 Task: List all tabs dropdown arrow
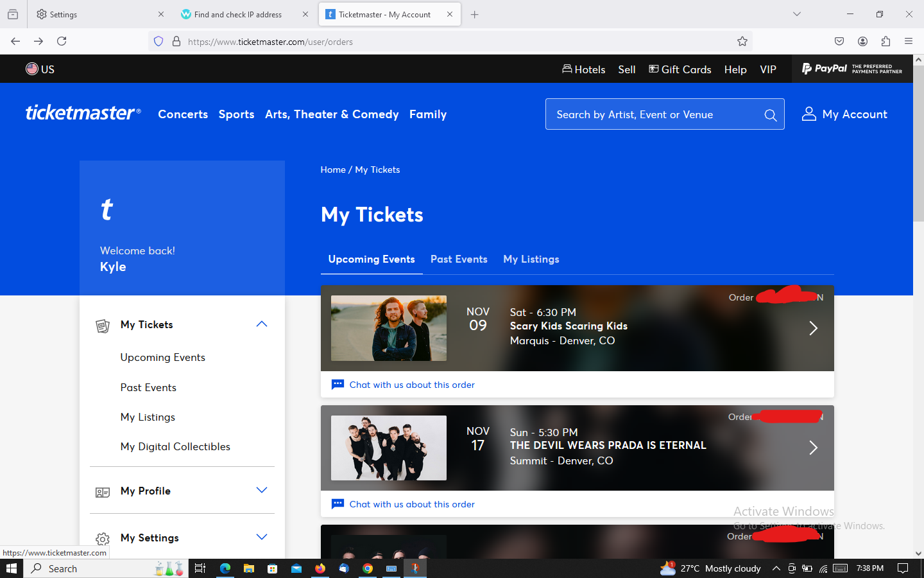797,14
